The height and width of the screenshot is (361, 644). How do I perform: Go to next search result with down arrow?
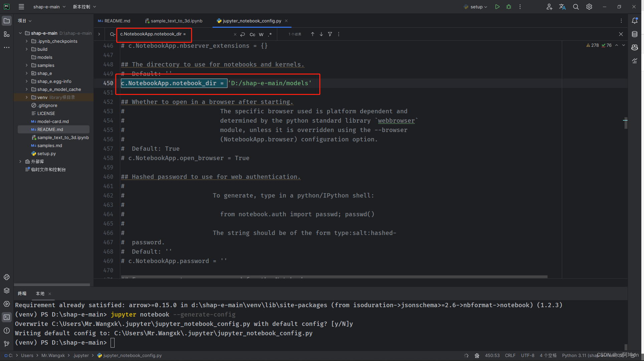[x=321, y=34]
